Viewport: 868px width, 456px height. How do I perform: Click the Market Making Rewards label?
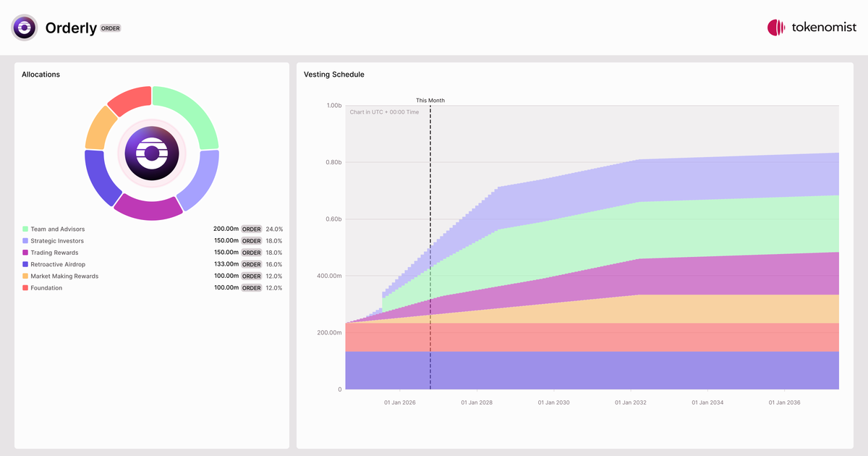coord(64,276)
